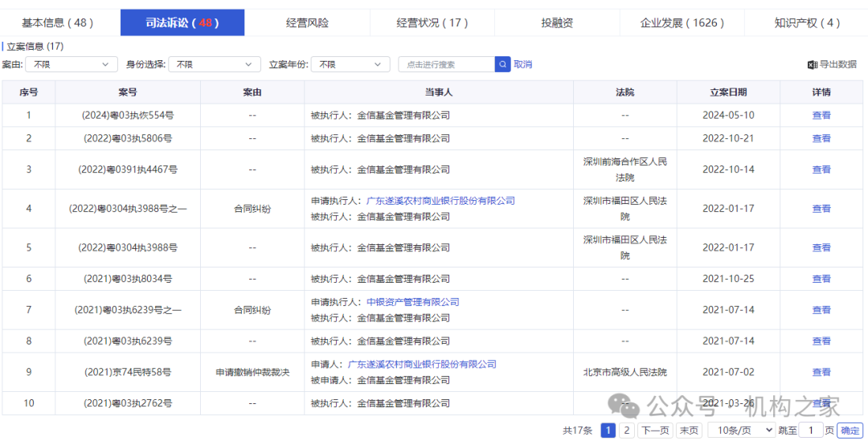The width and height of the screenshot is (868, 441).
Task: Click 查看 for row 5 (2022)粤0304执3988号
Action: coord(821,247)
